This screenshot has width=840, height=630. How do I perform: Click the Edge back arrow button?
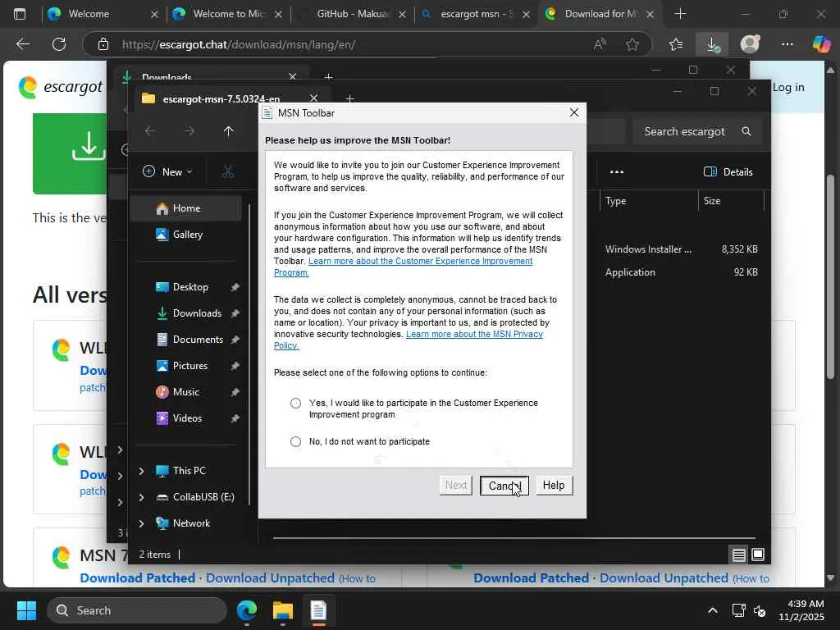point(22,44)
